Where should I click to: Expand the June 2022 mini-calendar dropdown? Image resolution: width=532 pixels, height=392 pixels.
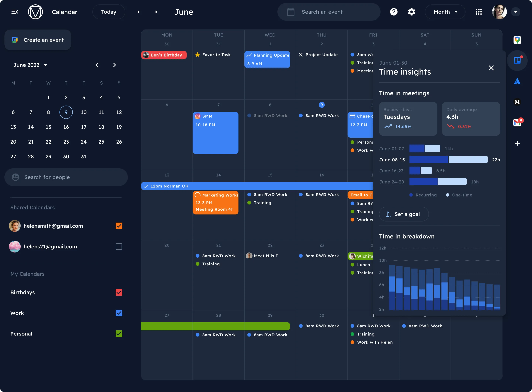tap(45, 65)
